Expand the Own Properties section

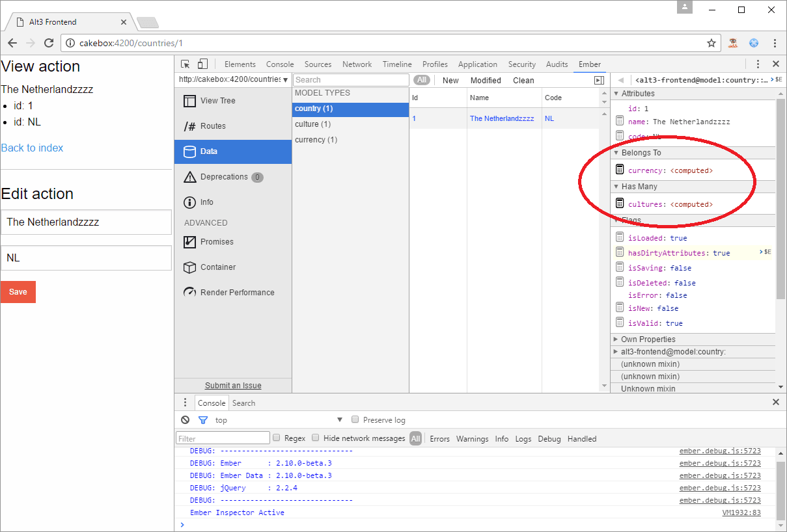pyautogui.click(x=614, y=339)
